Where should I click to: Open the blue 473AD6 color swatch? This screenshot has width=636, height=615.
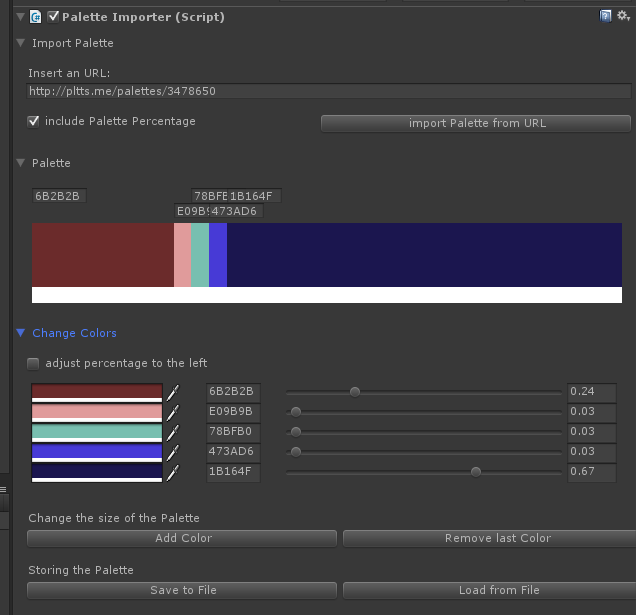pyautogui.click(x=97, y=452)
